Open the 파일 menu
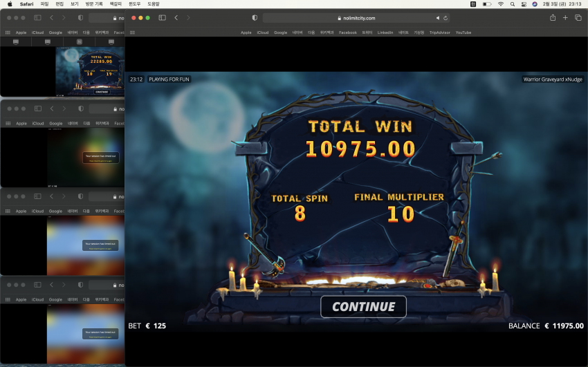Viewport: 588px width, 367px height. click(45, 3)
